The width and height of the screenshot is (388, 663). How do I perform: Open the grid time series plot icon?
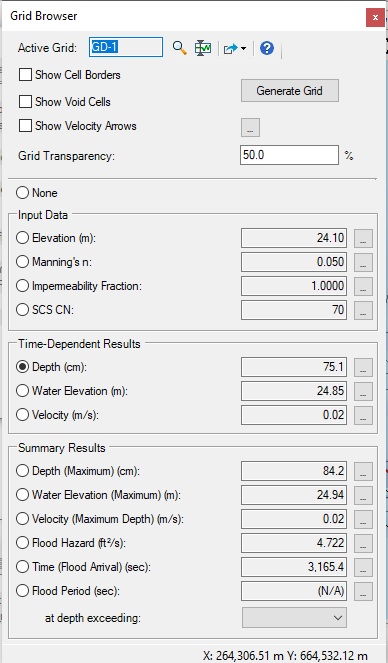coord(203,48)
